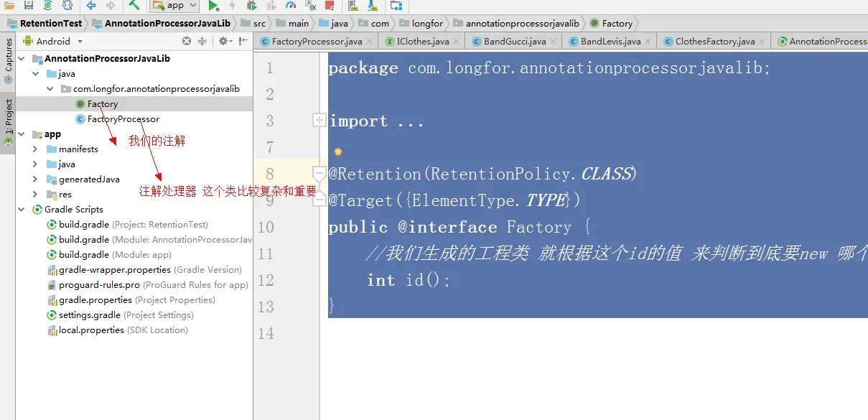Collapse the app module node

22,134
